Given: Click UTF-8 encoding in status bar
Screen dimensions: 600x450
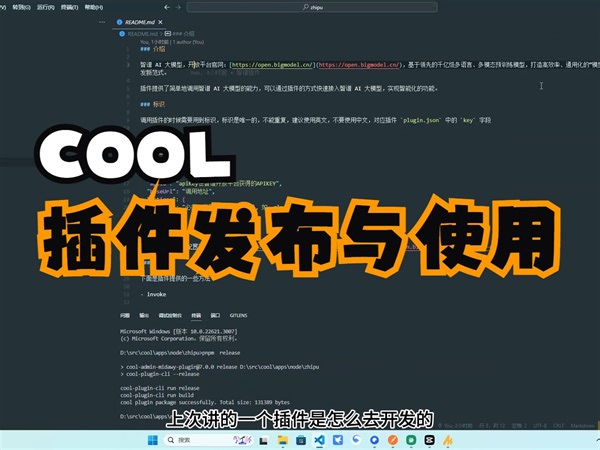Looking at the screenshot, I should [x=540, y=426].
